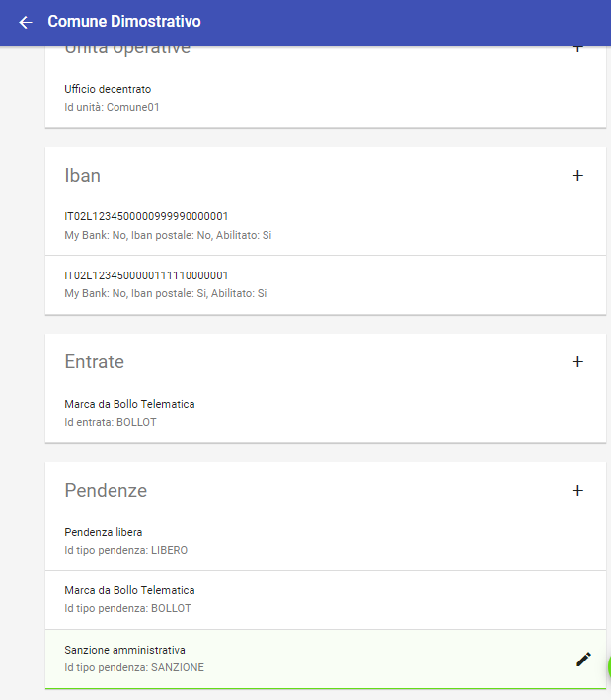
Task: Click details of Iban postale: No line
Action: click(x=168, y=235)
